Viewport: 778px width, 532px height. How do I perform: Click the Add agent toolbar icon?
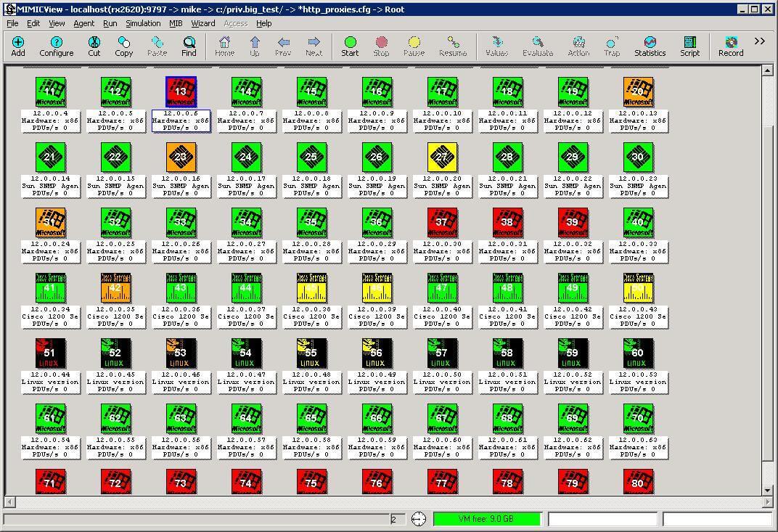pos(18,46)
